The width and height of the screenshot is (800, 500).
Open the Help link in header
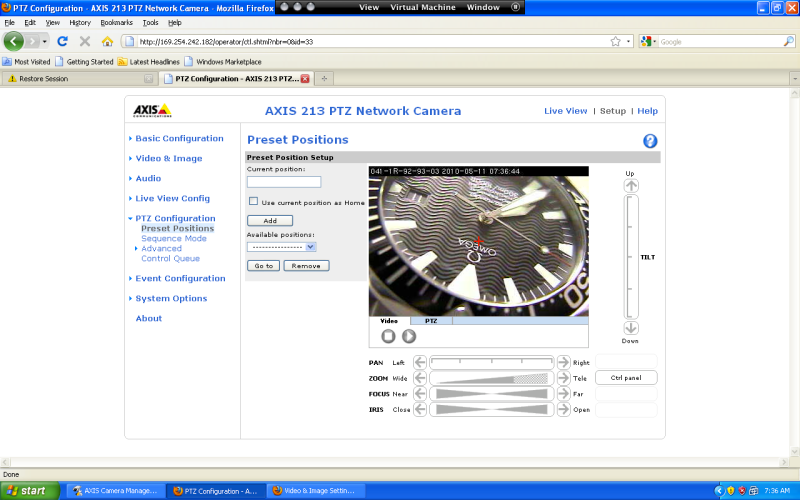pos(647,111)
